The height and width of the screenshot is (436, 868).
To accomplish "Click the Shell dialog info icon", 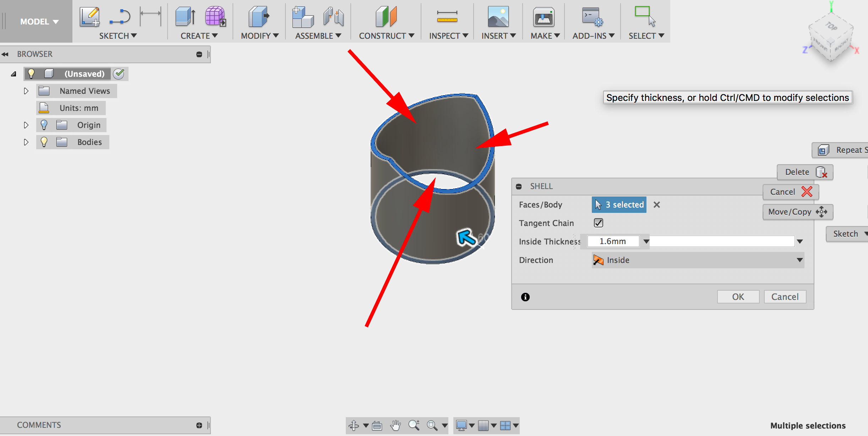I will [x=525, y=297].
